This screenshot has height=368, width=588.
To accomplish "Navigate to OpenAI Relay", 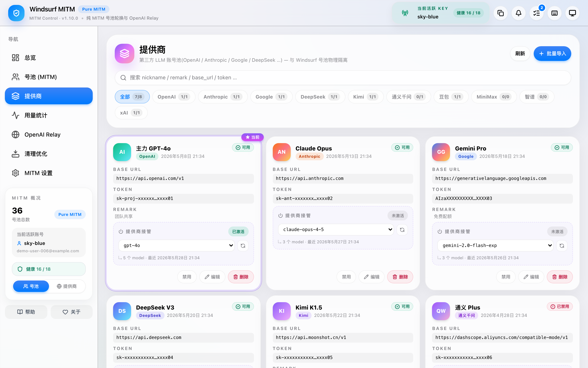I will point(49,135).
